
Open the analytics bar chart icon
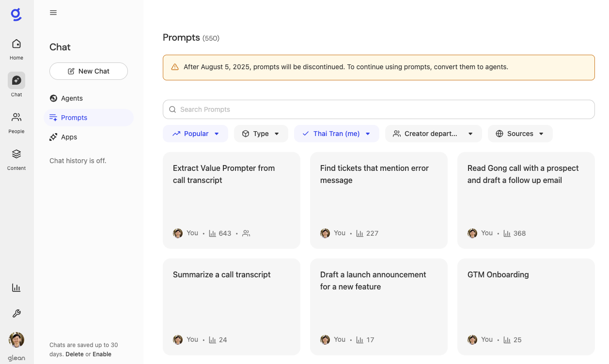point(16,288)
